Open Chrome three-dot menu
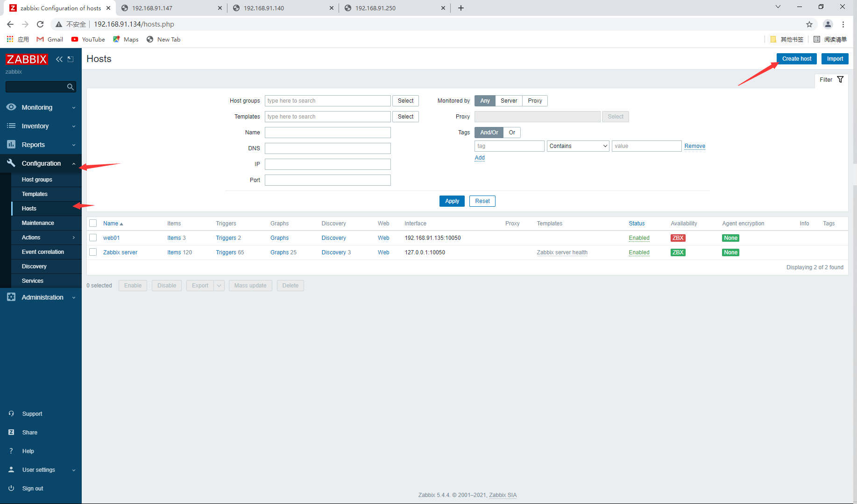This screenshot has height=504, width=857. click(x=843, y=24)
